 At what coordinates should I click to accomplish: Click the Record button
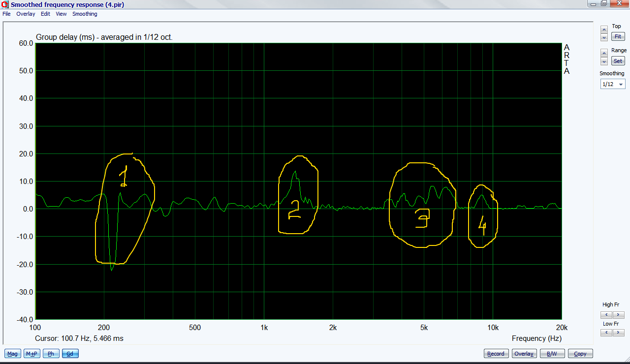point(496,354)
